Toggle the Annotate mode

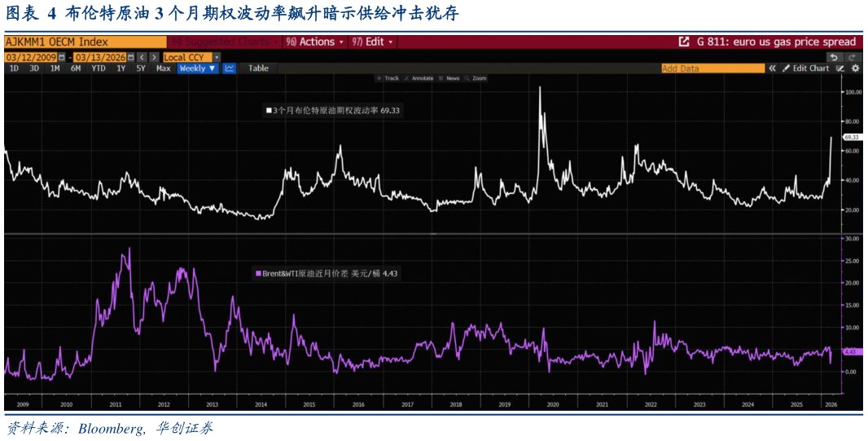click(x=418, y=78)
